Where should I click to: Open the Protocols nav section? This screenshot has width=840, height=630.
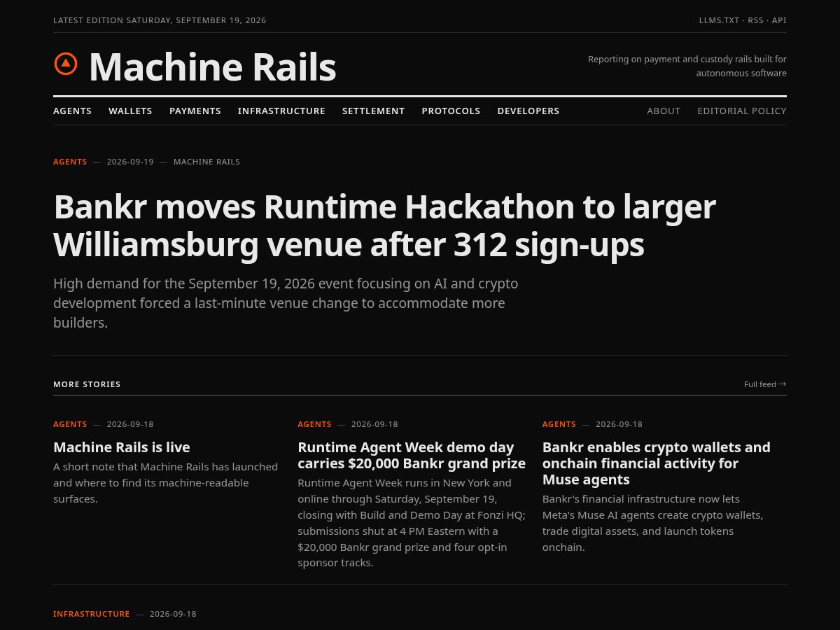coord(451,111)
